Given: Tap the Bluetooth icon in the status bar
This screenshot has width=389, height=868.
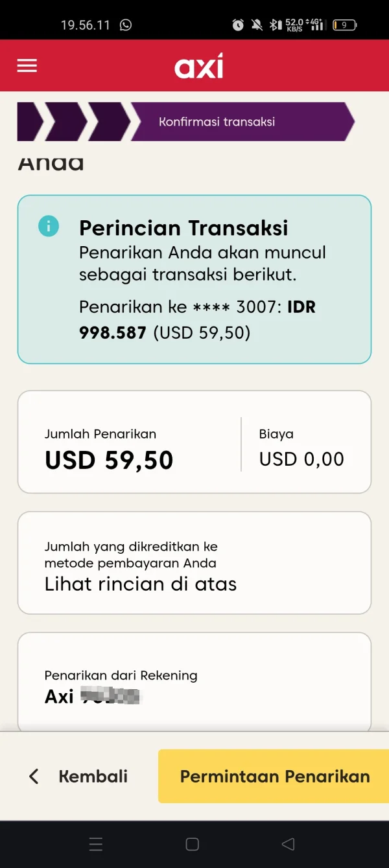Looking at the screenshot, I should pos(275,23).
